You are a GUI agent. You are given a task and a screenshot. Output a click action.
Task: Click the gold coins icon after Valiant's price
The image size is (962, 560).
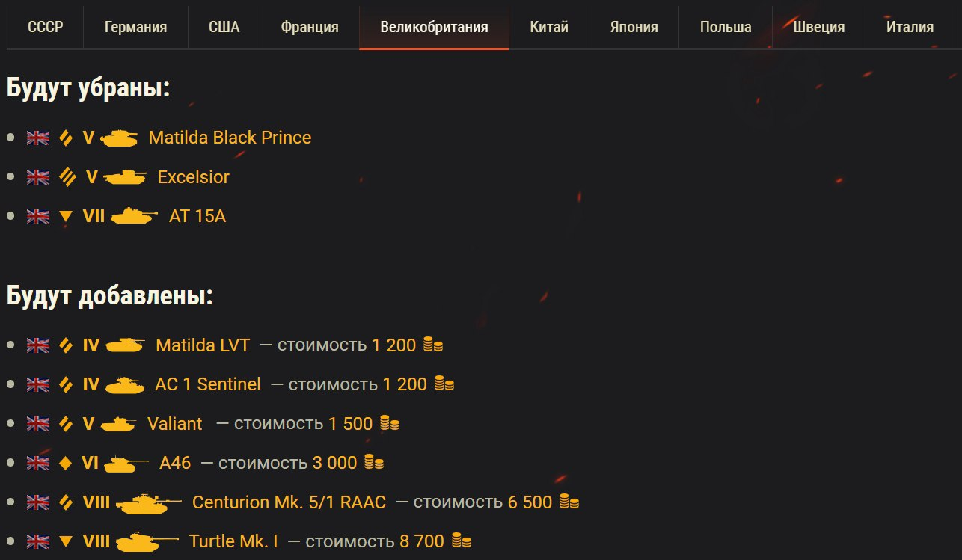(x=389, y=424)
